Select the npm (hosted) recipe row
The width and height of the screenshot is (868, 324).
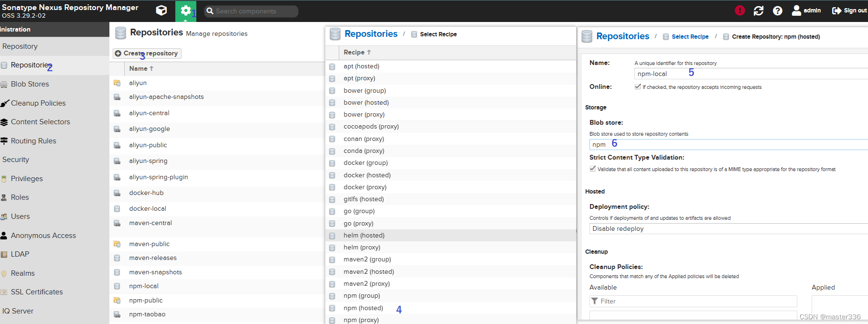coord(450,308)
